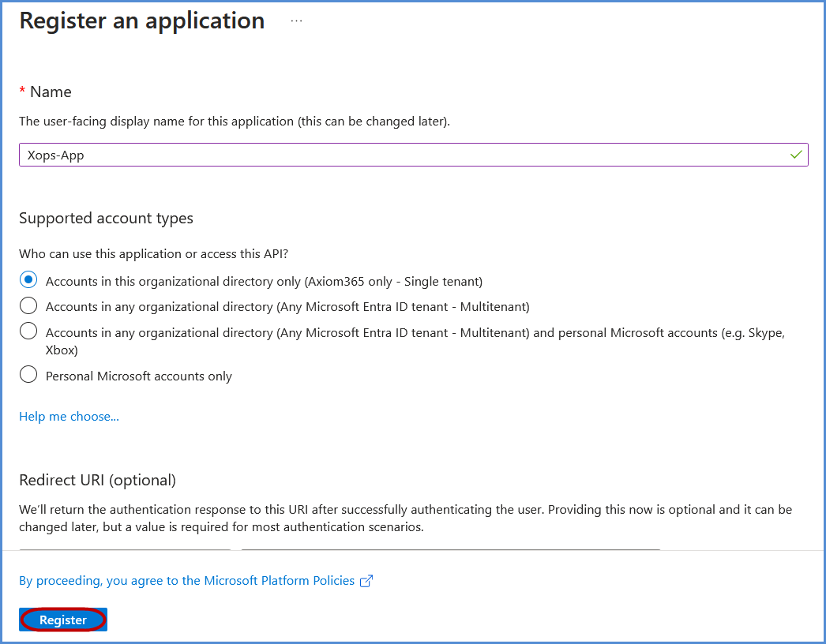This screenshot has width=826, height=644.
Task: Click into the Xops-App name text field
Action: [395, 155]
